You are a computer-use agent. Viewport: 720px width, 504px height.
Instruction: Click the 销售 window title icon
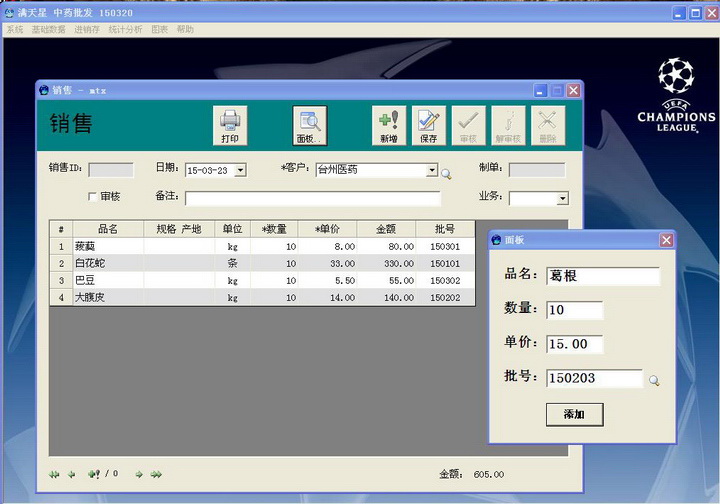[44, 90]
